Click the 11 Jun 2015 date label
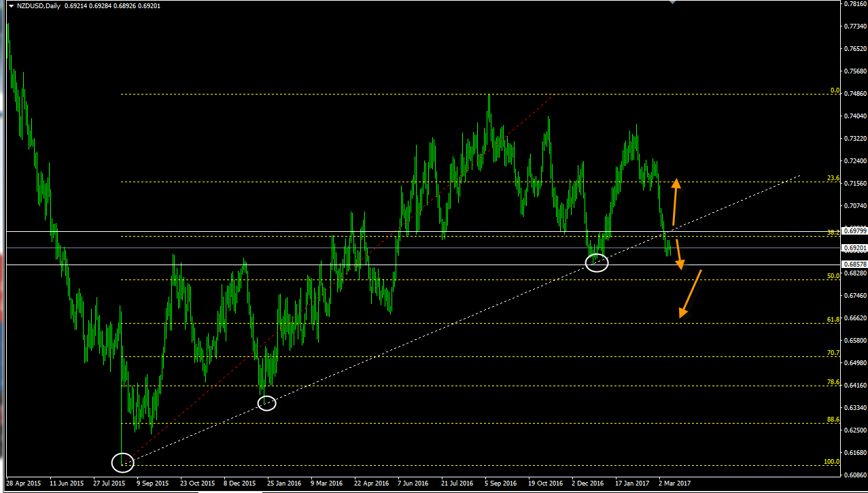Image resolution: width=868 pixels, height=493 pixels. (67, 483)
